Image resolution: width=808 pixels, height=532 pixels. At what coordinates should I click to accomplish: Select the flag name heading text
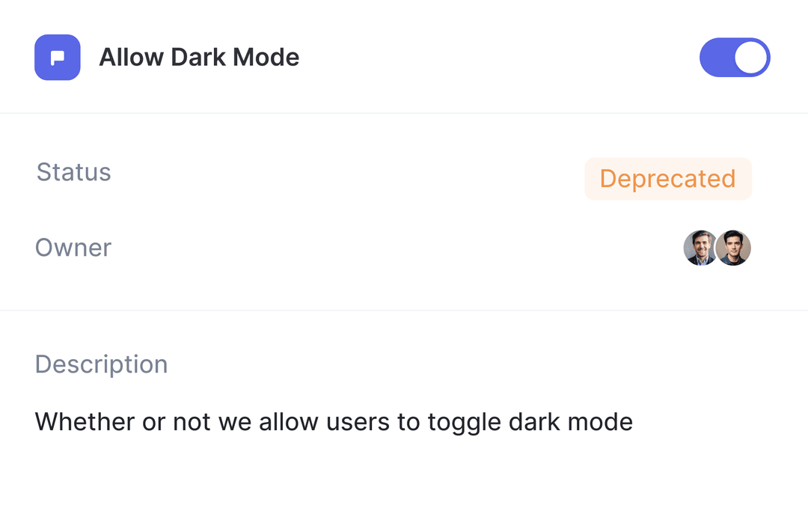(x=199, y=58)
